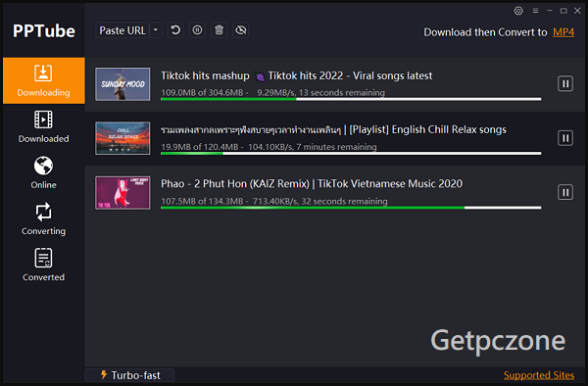Change the MP4 output format link

point(563,32)
